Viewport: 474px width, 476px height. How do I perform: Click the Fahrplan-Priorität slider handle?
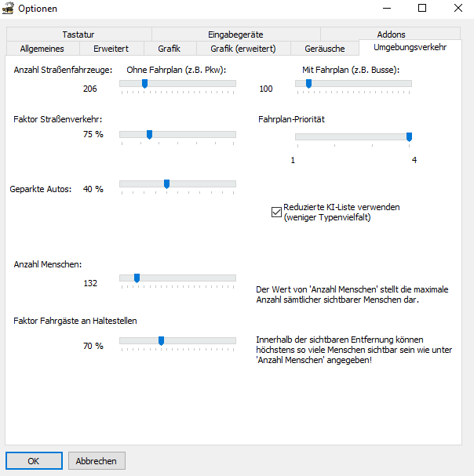point(409,136)
